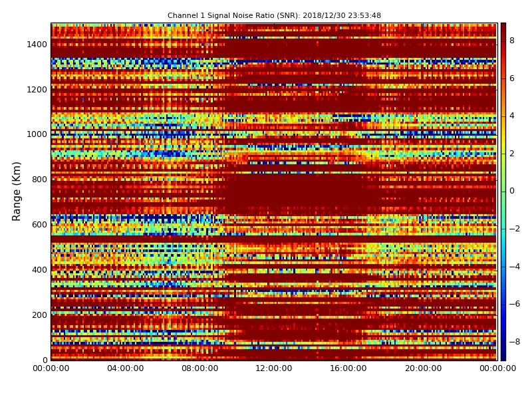Select the 200 range tick label
Viewport: 532px width, 399px height.
click(39, 315)
